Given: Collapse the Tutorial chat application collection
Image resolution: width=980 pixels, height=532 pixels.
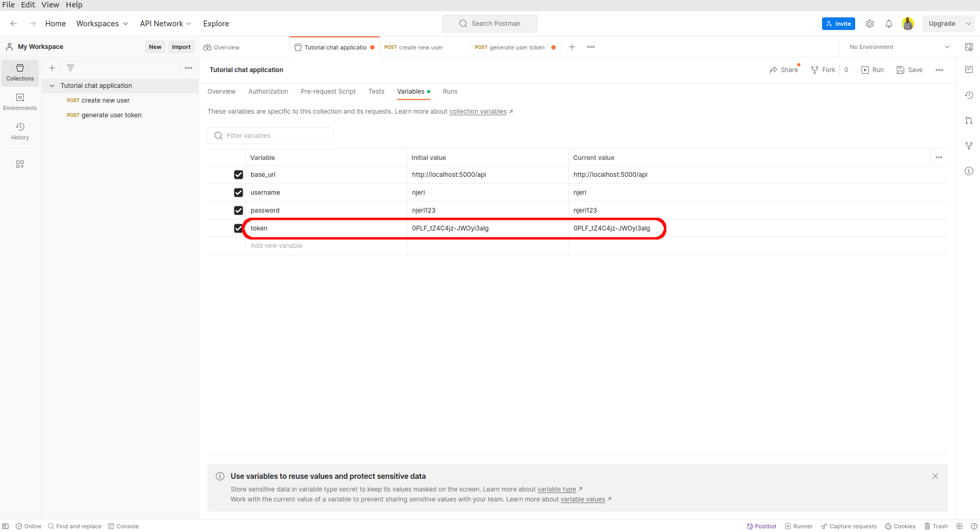Looking at the screenshot, I should tap(52, 86).
